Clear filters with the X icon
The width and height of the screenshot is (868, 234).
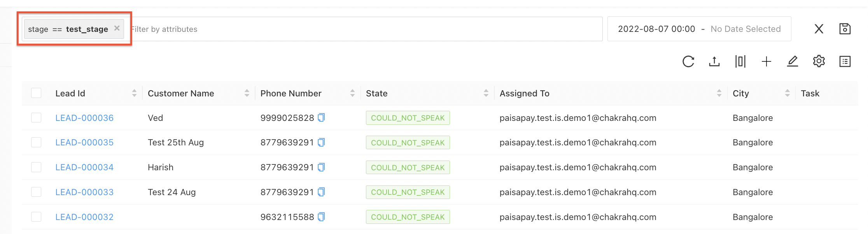(819, 29)
